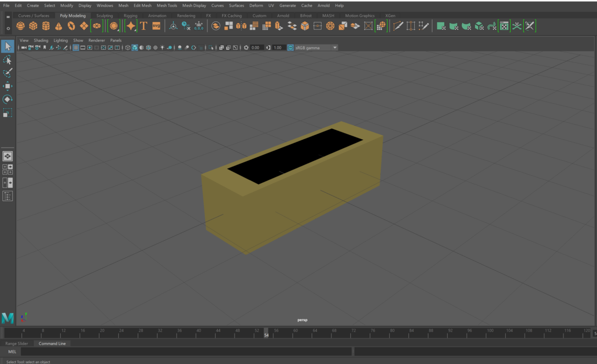Toggle film gate in panel toolbar
This screenshot has width=597, height=364.
coord(83,48)
